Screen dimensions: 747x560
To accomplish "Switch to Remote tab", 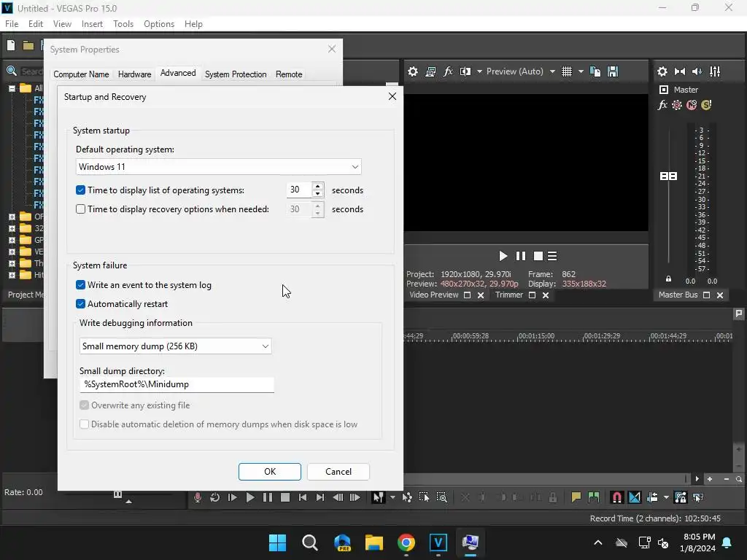I will (289, 74).
